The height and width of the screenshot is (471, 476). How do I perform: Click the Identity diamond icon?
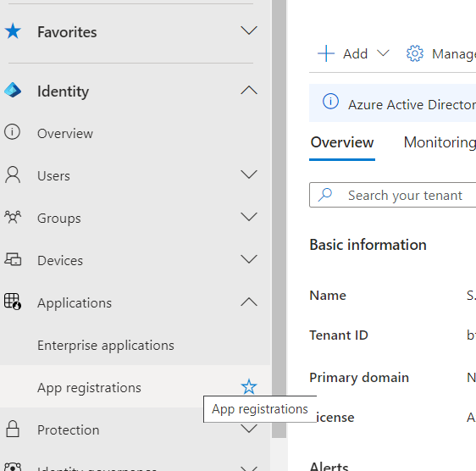tap(13, 90)
